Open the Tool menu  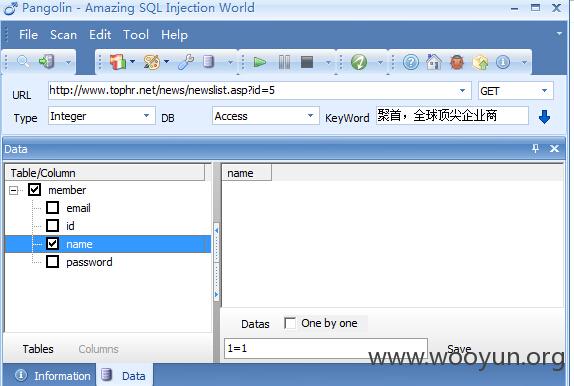tap(136, 35)
